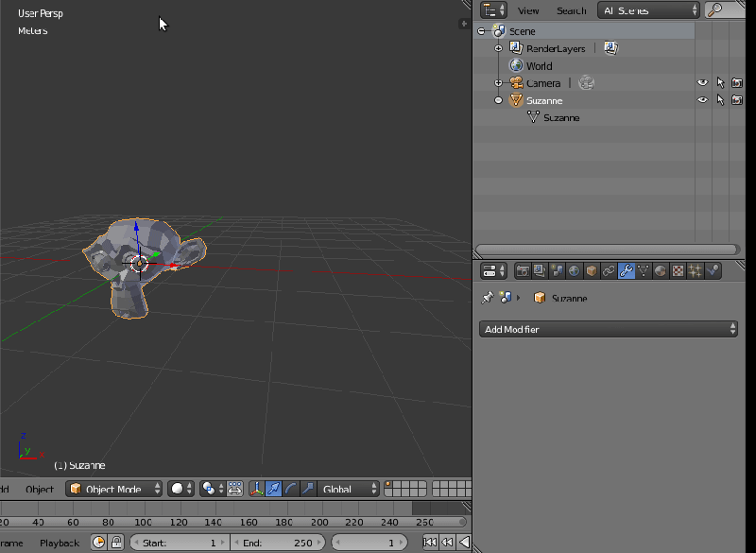Open the Object Constraints properties tab
Screen dimensions: 756x553
tap(609, 271)
